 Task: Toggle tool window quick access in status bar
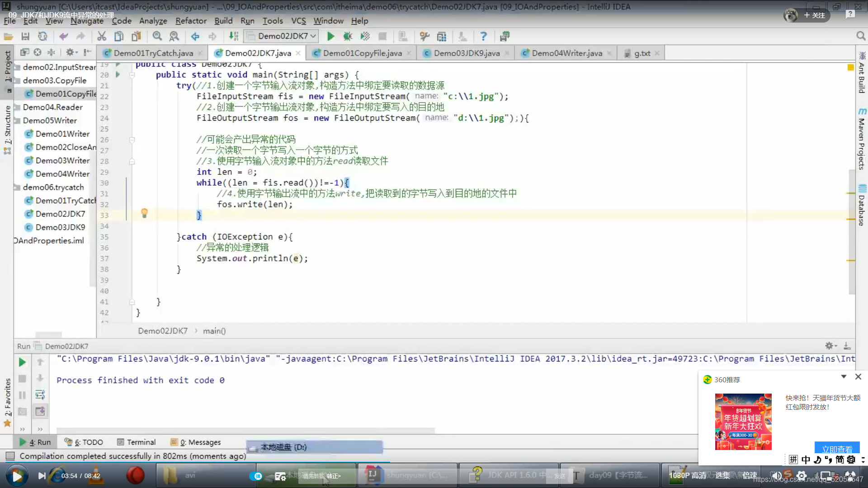click(10, 455)
